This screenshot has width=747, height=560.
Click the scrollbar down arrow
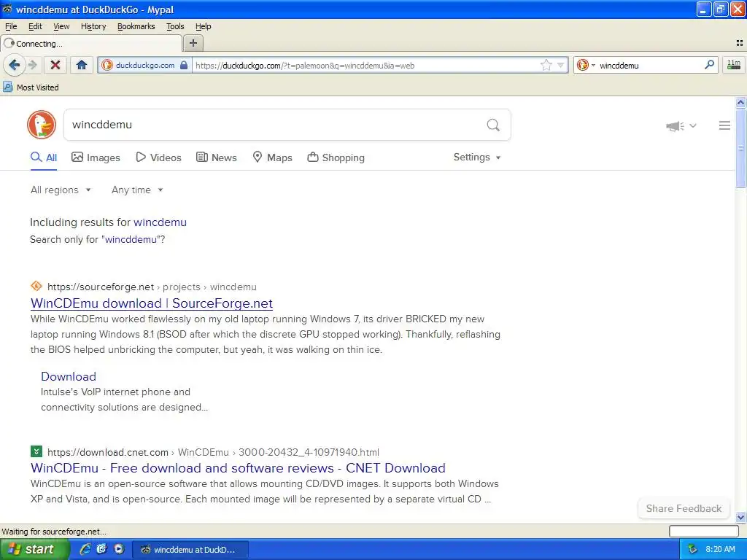point(740,518)
